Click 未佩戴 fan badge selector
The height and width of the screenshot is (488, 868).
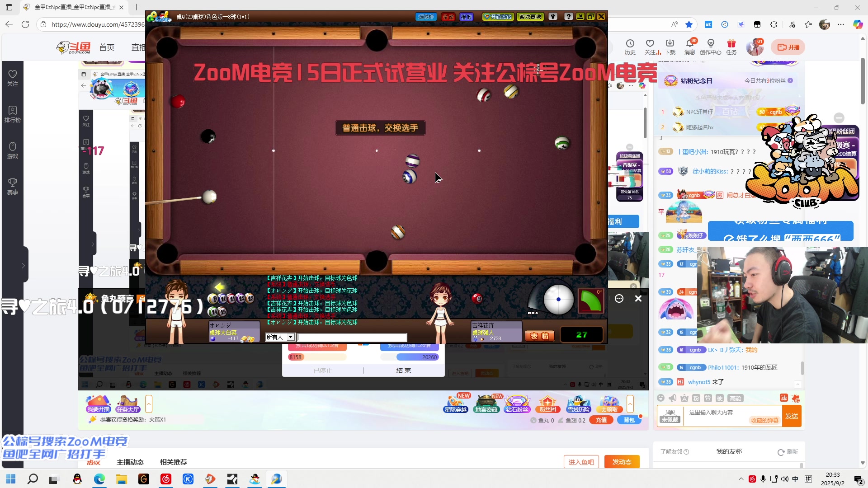click(x=670, y=416)
